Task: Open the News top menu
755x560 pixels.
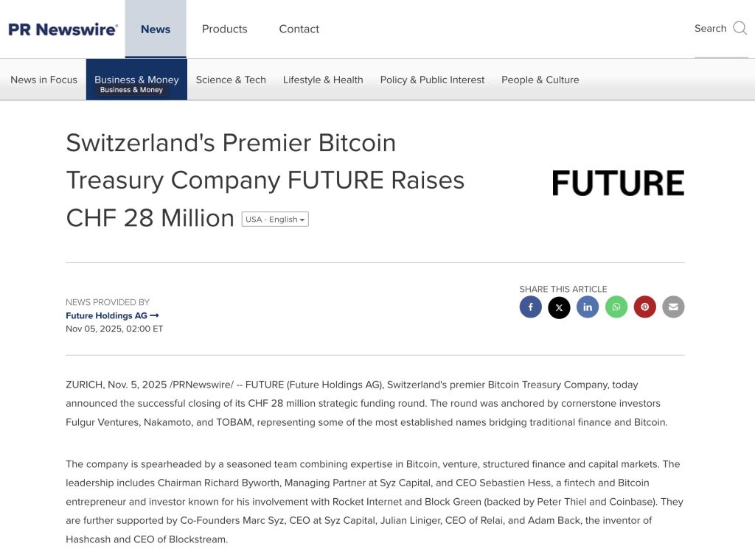Action: 156,29
